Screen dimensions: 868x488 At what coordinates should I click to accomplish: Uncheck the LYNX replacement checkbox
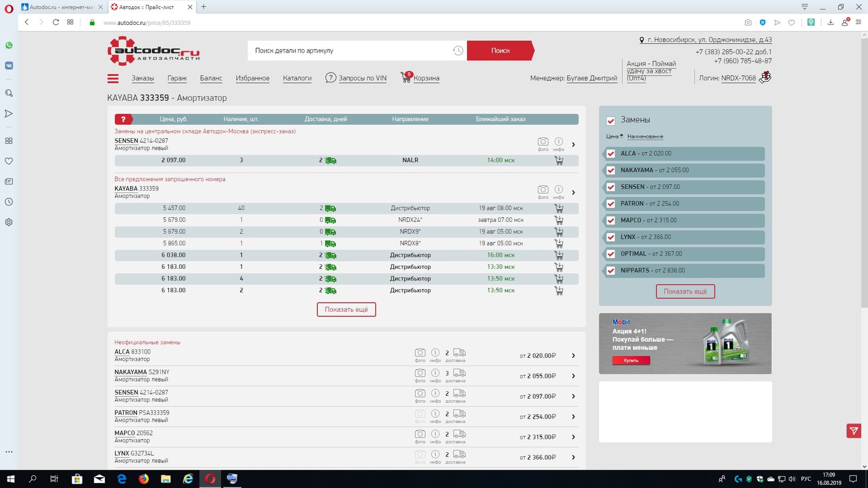click(611, 237)
